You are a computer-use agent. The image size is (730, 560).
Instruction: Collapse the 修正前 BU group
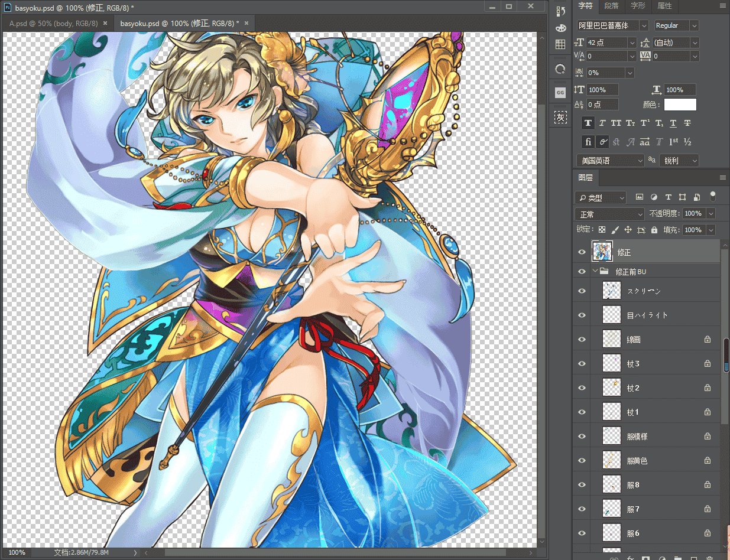pyautogui.click(x=595, y=272)
